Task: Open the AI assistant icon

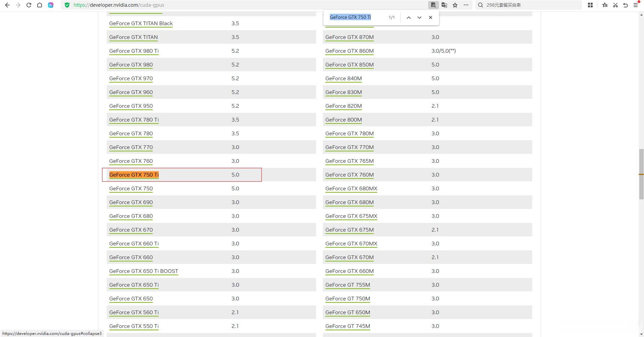Action: pyautogui.click(x=51, y=5)
